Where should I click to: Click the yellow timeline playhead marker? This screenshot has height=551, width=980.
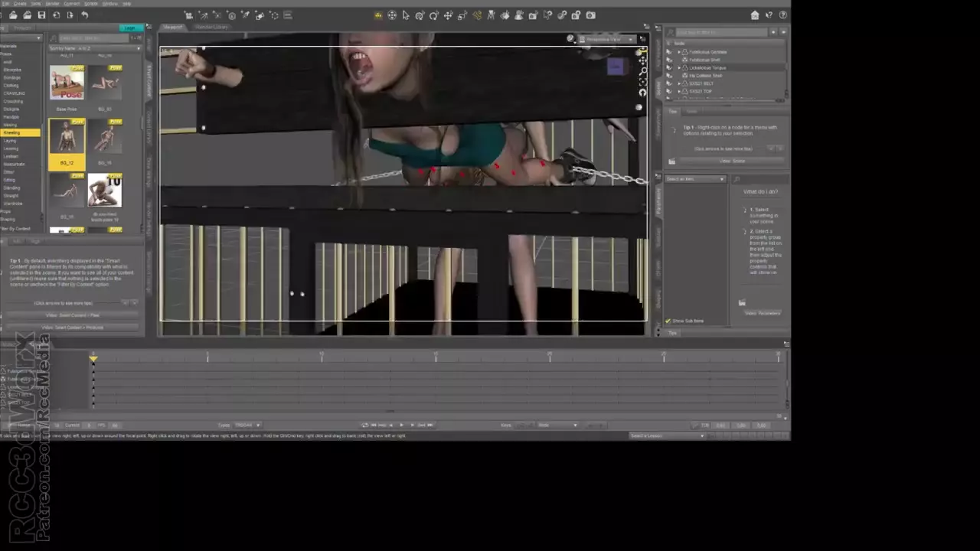93,358
